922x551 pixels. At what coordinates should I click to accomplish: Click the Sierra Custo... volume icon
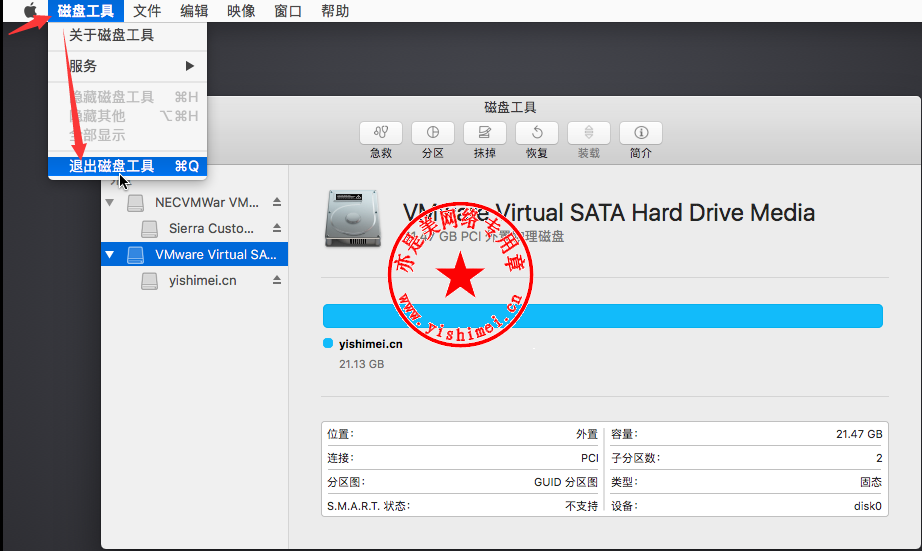tap(149, 229)
